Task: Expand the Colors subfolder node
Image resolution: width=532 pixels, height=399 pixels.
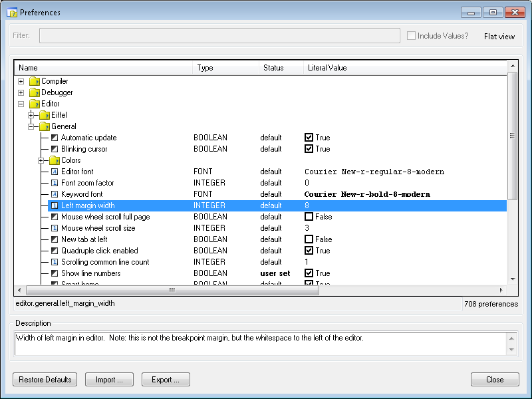Action: click(x=41, y=160)
